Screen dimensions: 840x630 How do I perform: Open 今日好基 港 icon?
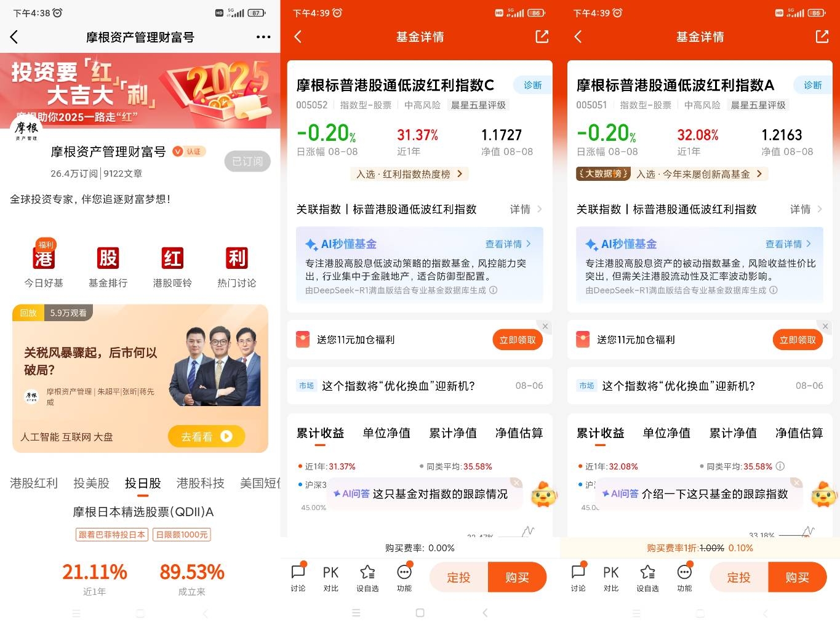click(44, 258)
